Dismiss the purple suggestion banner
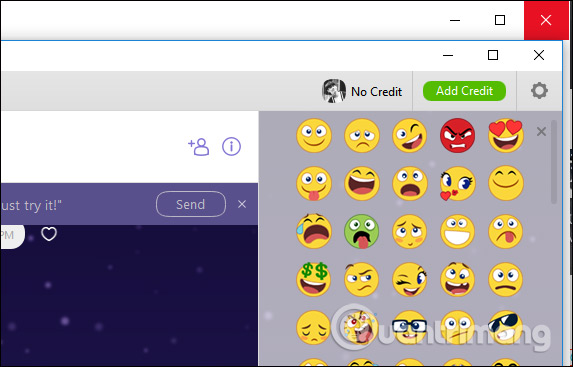 coord(242,204)
